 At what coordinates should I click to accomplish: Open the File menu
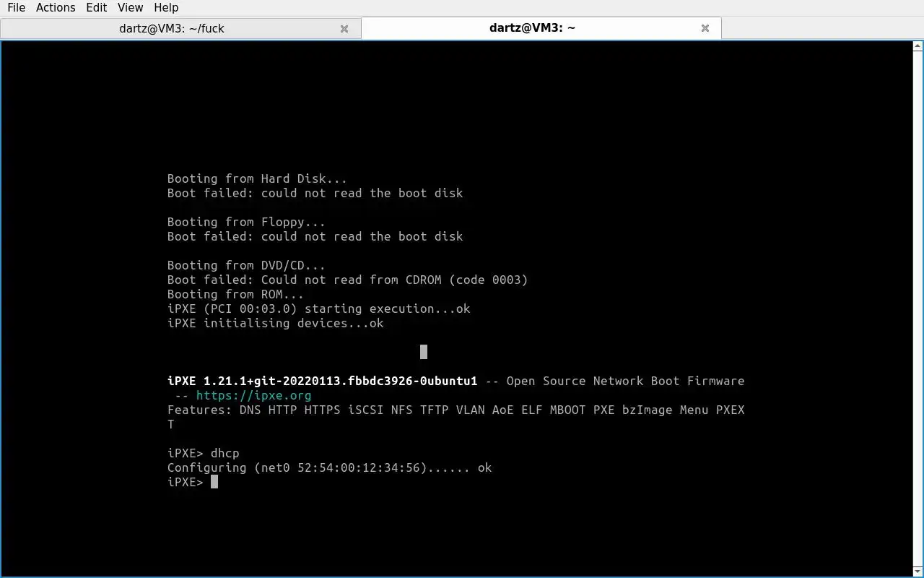[x=16, y=7]
